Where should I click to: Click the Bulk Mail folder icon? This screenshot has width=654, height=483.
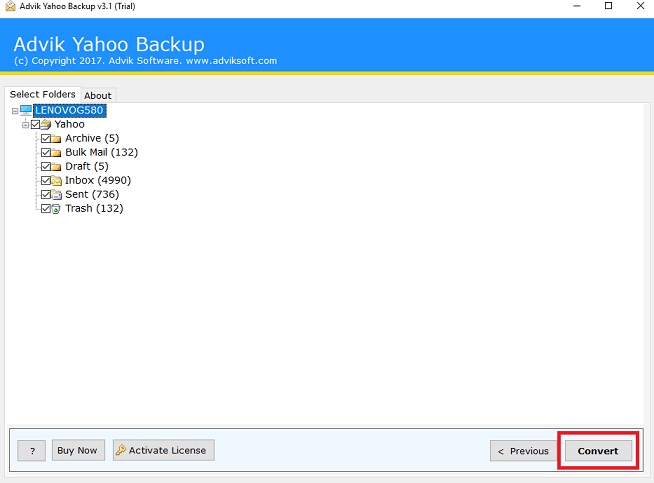click(x=56, y=153)
